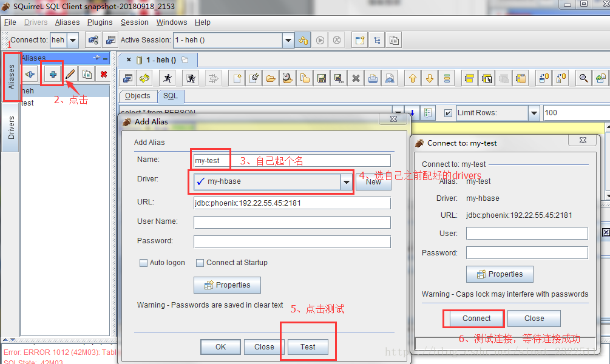Open the Windows menu
The image size is (610, 364).
point(172,22)
